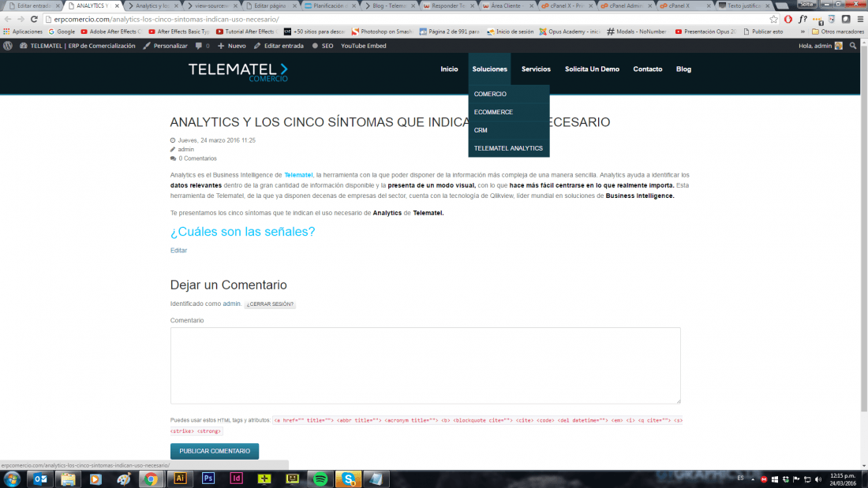Click the browser back arrow

pyautogui.click(x=8, y=19)
